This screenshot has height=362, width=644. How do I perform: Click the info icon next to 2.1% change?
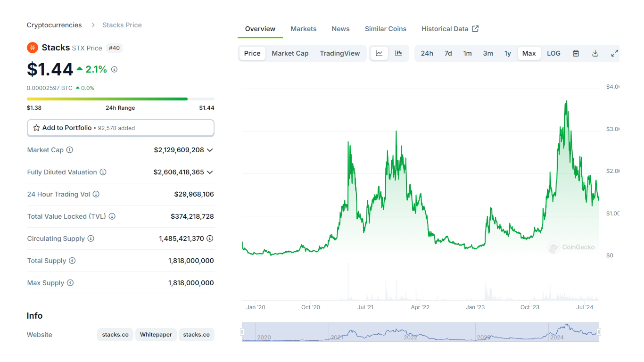(x=114, y=69)
